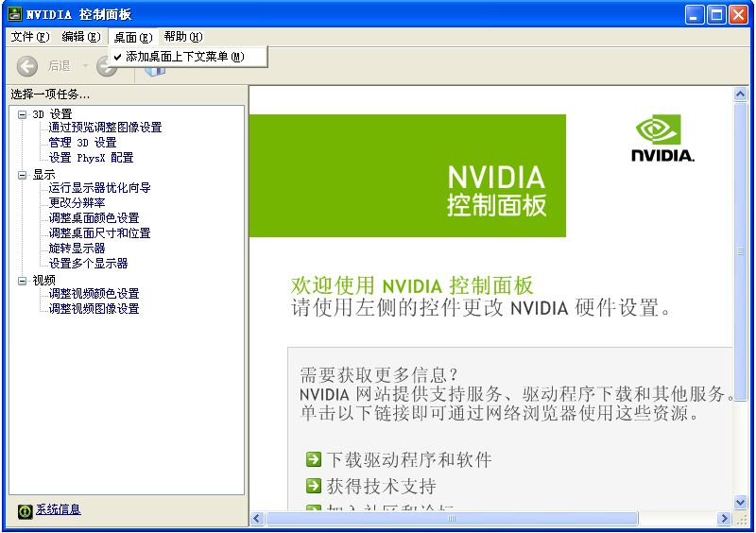Click the NVIDIA eye logo

tap(658, 129)
